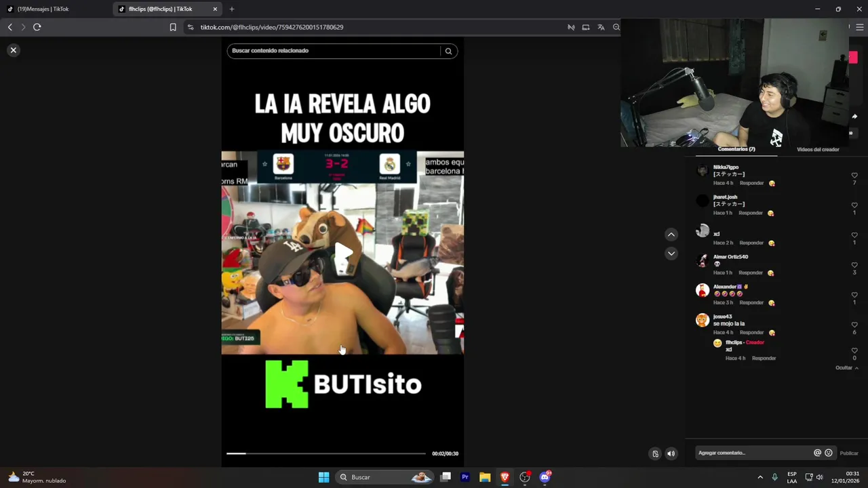Screen dimensions: 868x488
Task: Open josue43's profile avatar
Action: tap(703, 320)
